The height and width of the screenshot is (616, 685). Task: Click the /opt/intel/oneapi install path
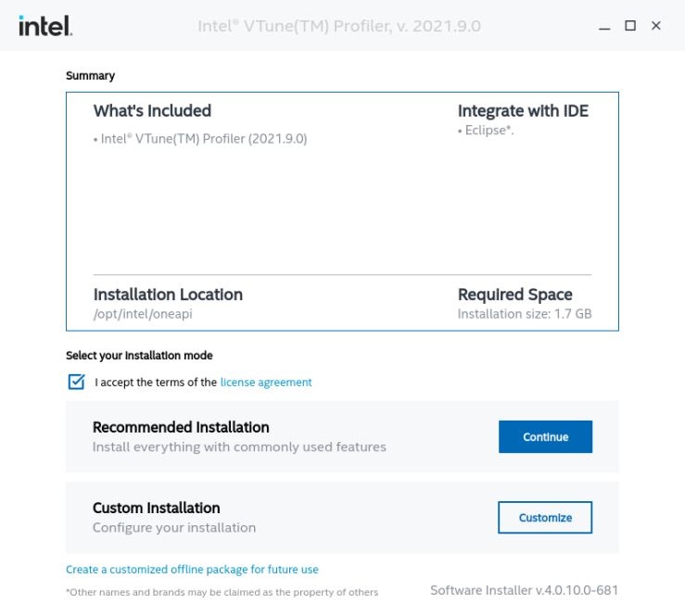[143, 314]
